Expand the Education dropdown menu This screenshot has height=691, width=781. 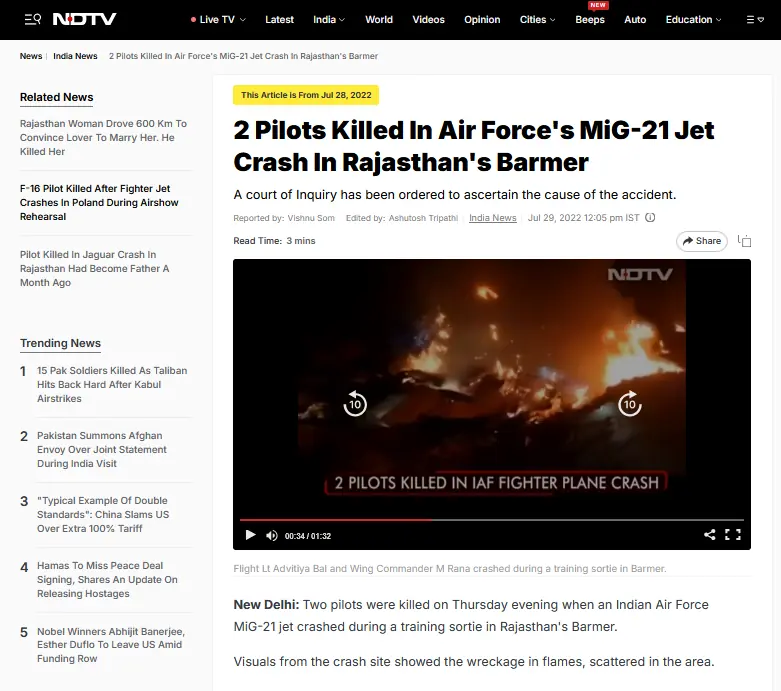point(693,19)
